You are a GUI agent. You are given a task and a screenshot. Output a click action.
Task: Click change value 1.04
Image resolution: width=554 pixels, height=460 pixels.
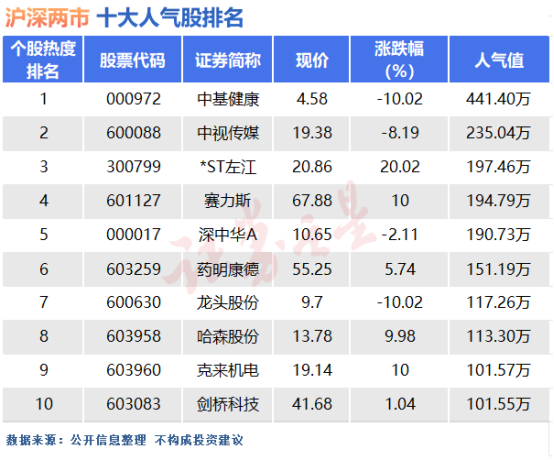coord(400,404)
